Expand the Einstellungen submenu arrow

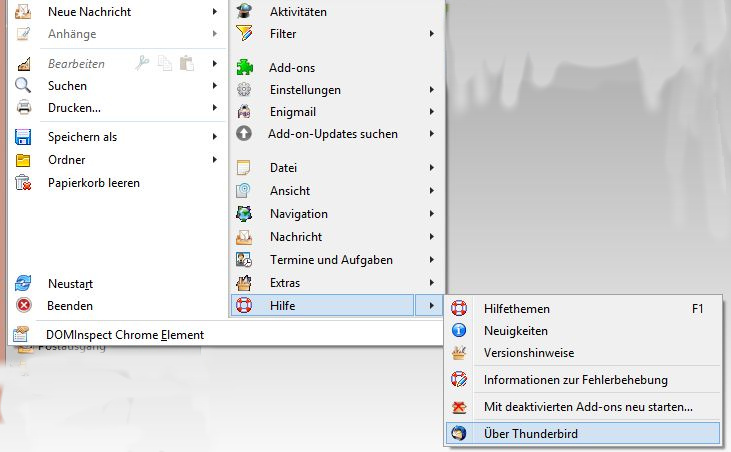click(x=432, y=89)
